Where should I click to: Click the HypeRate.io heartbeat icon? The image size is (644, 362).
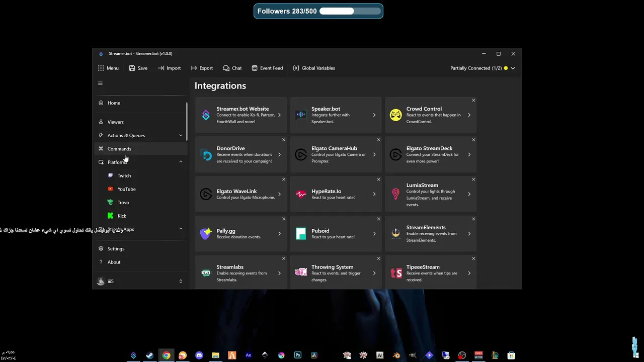point(301,194)
